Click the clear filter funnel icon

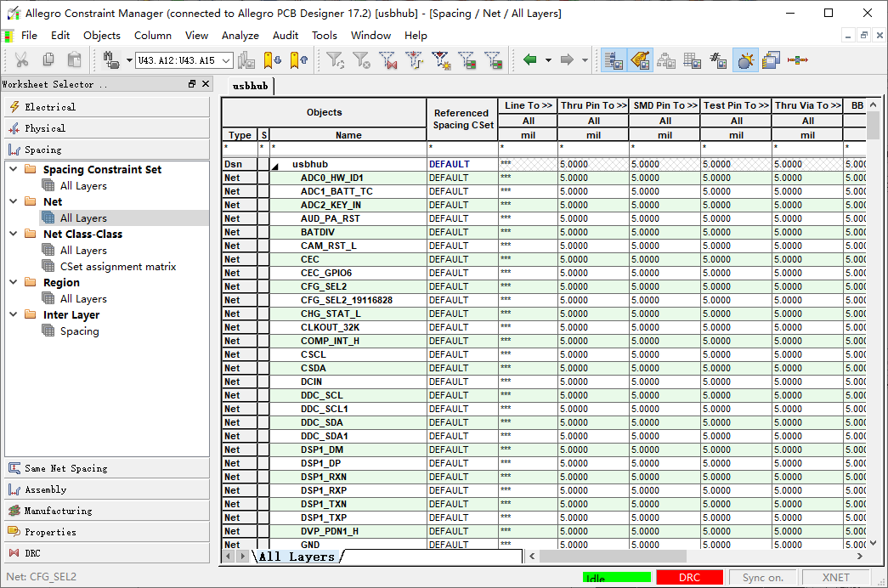361,59
